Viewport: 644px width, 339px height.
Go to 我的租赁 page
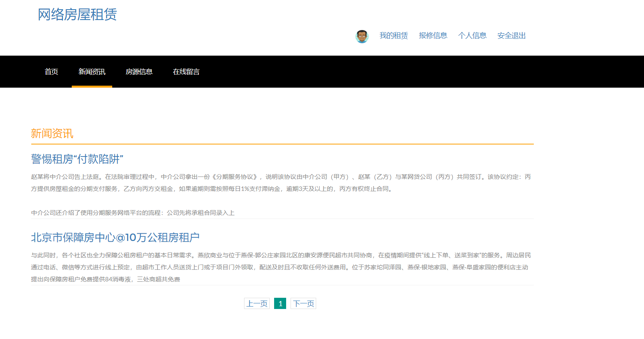point(394,36)
